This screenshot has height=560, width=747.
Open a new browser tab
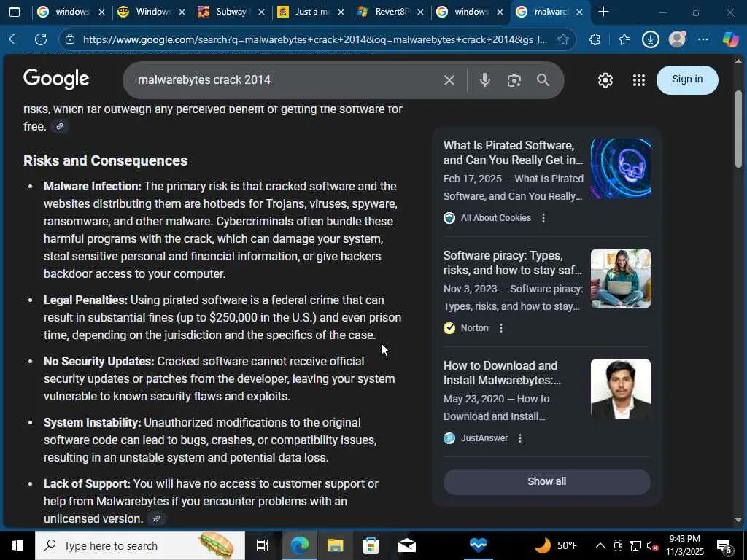click(x=603, y=12)
